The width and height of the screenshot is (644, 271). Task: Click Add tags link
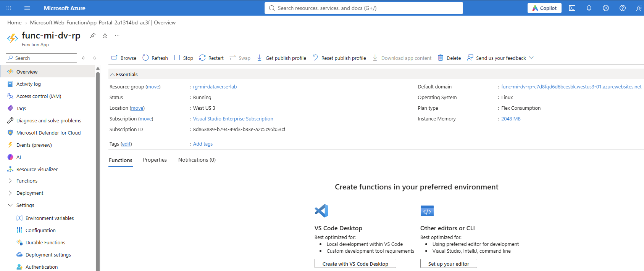[x=203, y=144]
